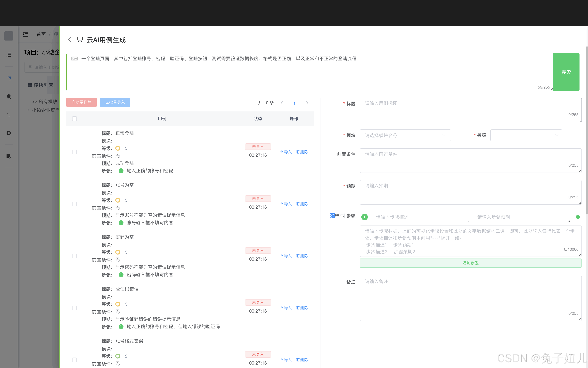Check the 验证码错误 case checkbox

[74, 308]
